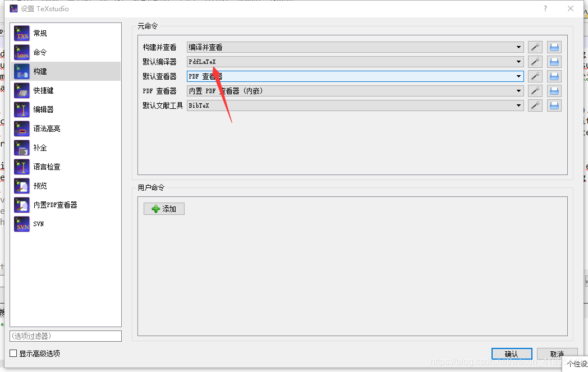
Task: Expand the 构建并查看 dropdown
Action: point(355,47)
